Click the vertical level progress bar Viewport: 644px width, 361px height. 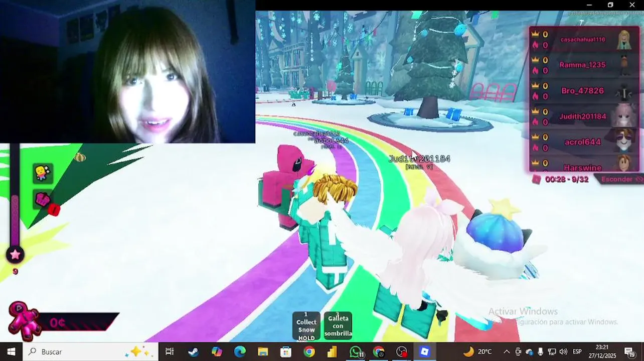[x=15, y=195]
